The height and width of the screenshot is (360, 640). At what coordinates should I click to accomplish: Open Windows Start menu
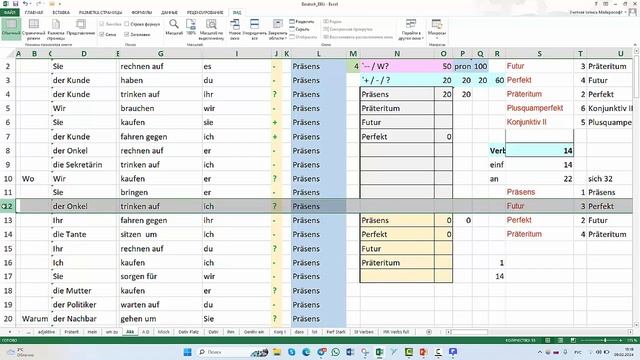pyautogui.click(x=188, y=352)
